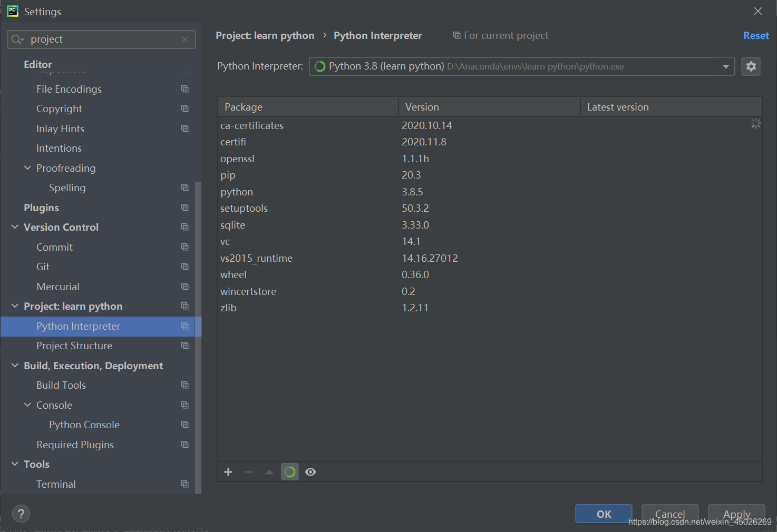Select the ca-certificates package row
The image size is (777, 532).
coord(489,125)
